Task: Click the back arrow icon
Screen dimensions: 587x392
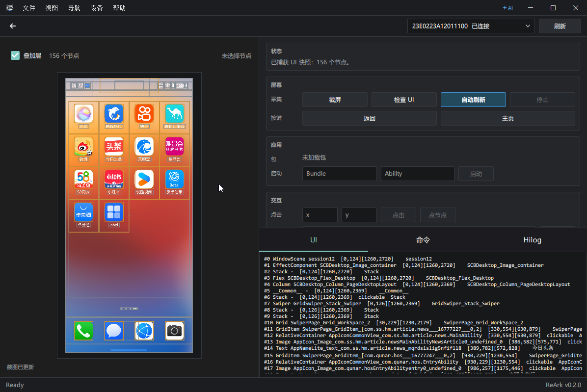Action: [x=13, y=26]
